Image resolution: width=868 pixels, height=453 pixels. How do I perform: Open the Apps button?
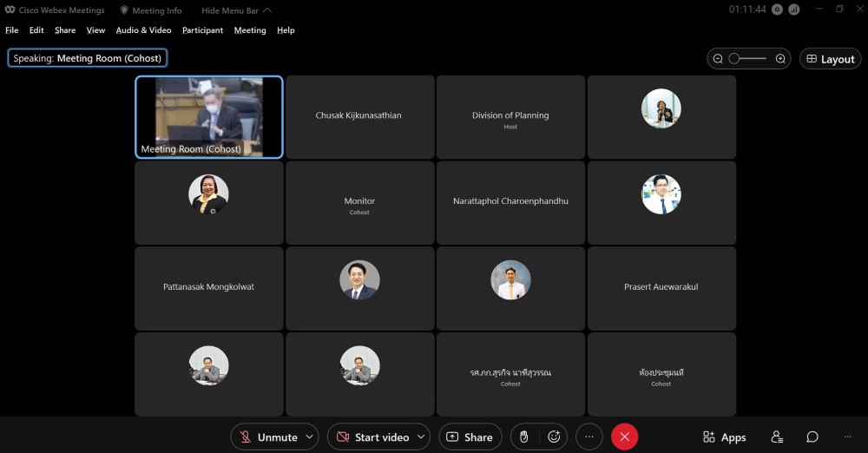click(724, 437)
